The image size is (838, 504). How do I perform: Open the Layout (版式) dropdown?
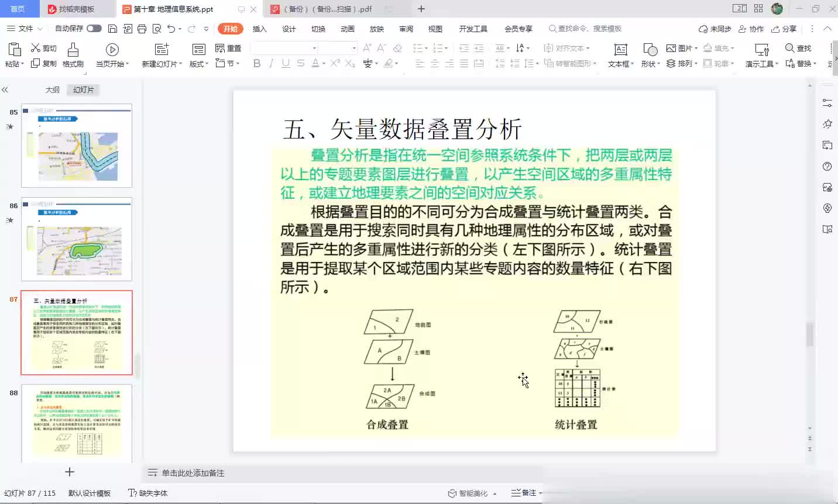pos(199,64)
